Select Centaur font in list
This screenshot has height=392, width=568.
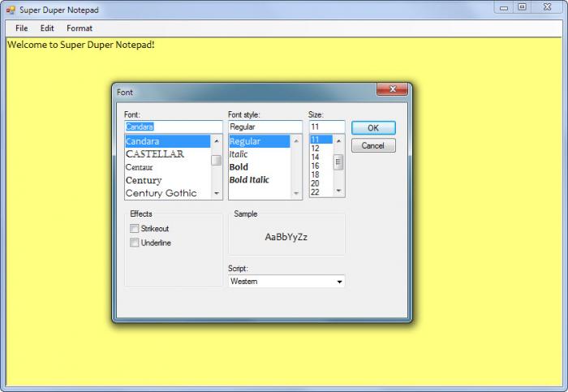point(168,167)
